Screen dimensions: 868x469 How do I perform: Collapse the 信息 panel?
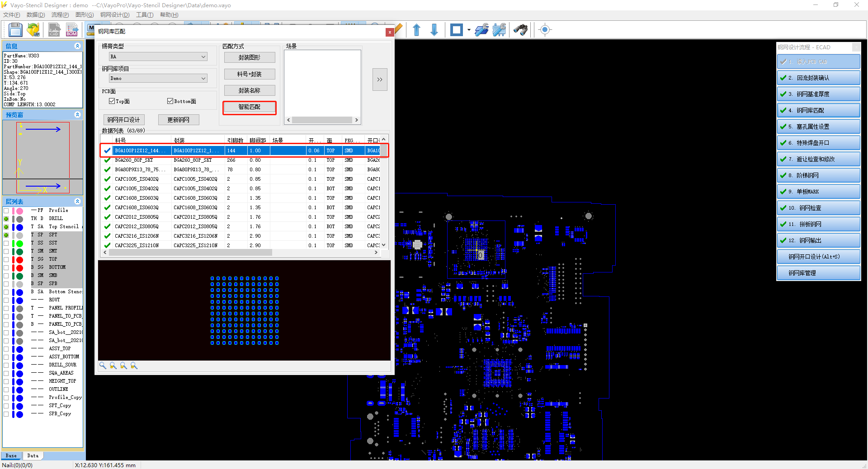coord(77,46)
